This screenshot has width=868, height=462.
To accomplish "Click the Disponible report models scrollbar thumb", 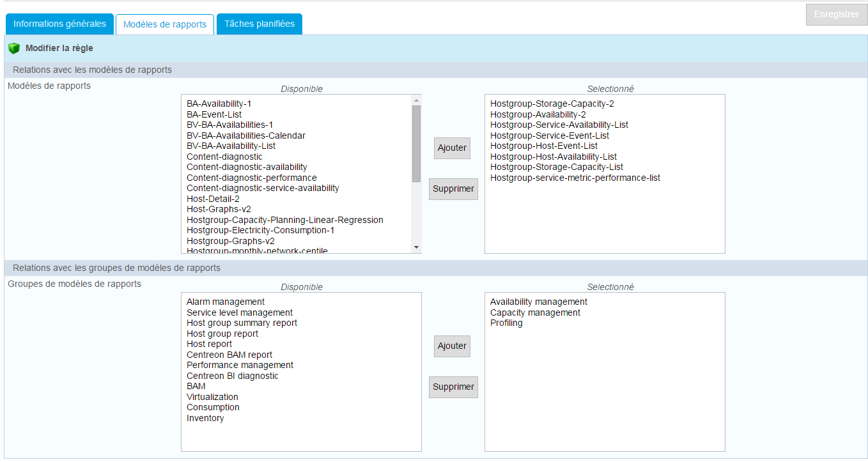I will pyautogui.click(x=416, y=144).
